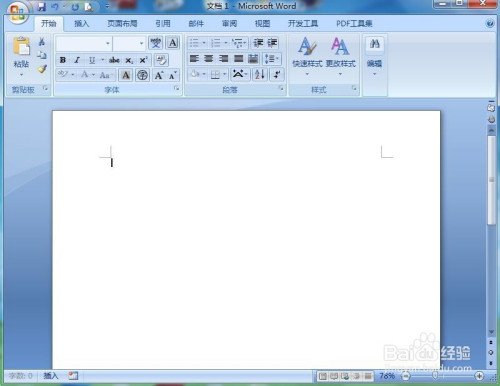The height and width of the screenshot is (386, 500).
Task: Expand the line spacing dropdown
Action: pos(272,59)
